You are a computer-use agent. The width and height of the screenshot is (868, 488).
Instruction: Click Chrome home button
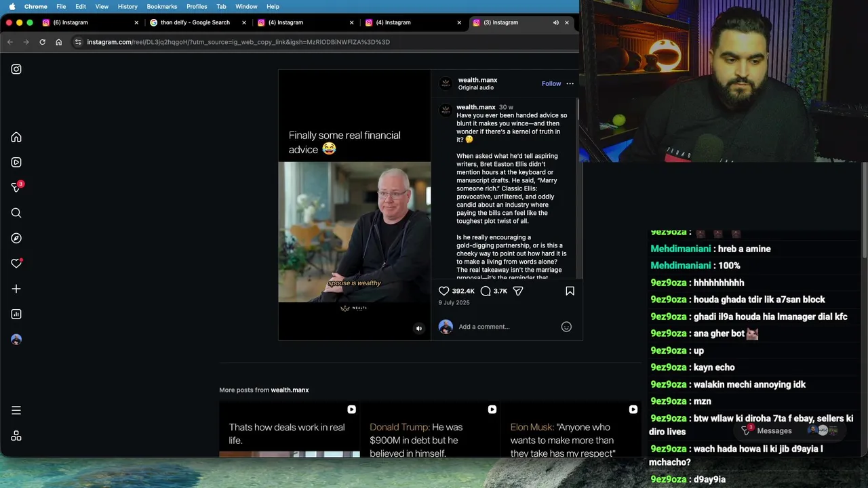58,42
